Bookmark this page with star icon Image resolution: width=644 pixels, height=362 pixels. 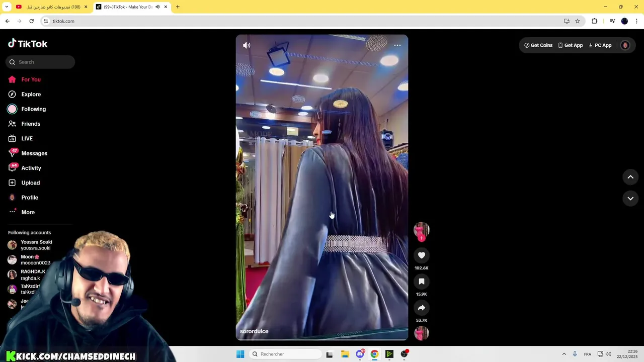[x=578, y=21]
